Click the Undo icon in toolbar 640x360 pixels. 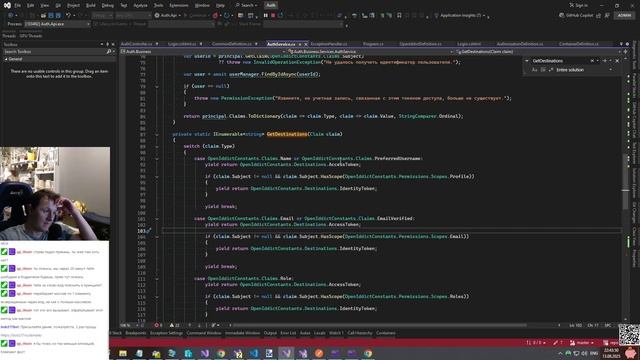point(69,16)
